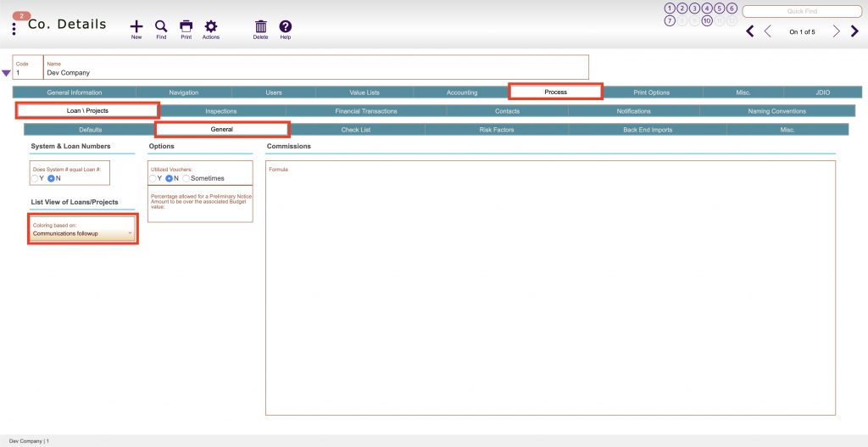Click the 'Co. Details' title
The image size is (868, 447).
point(67,25)
